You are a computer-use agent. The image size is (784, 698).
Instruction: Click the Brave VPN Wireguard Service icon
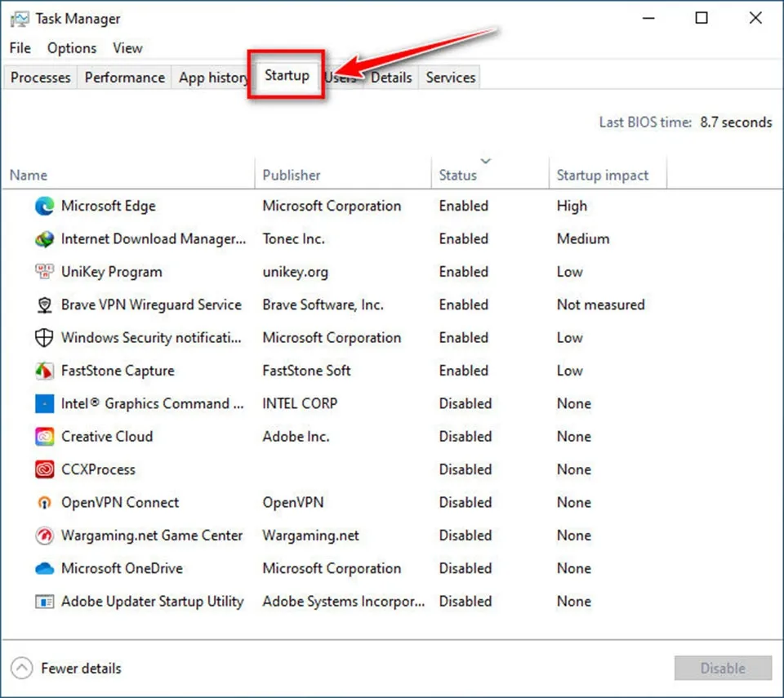(x=45, y=305)
